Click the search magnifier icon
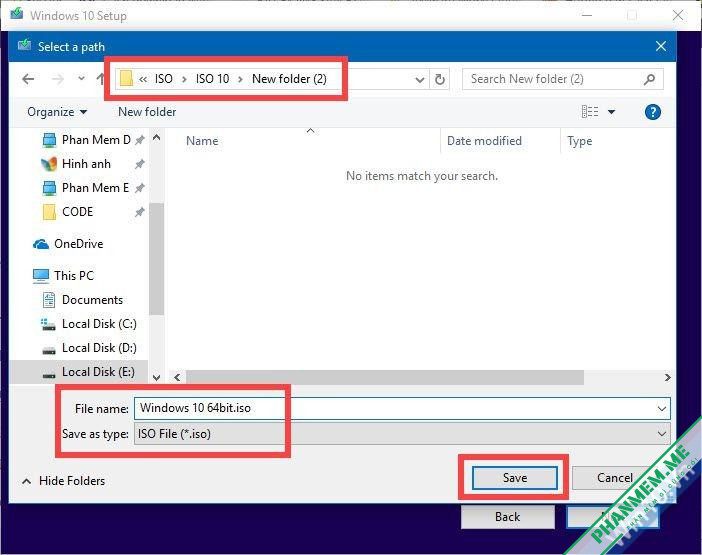The image size is (702, 555). (649, 79)
